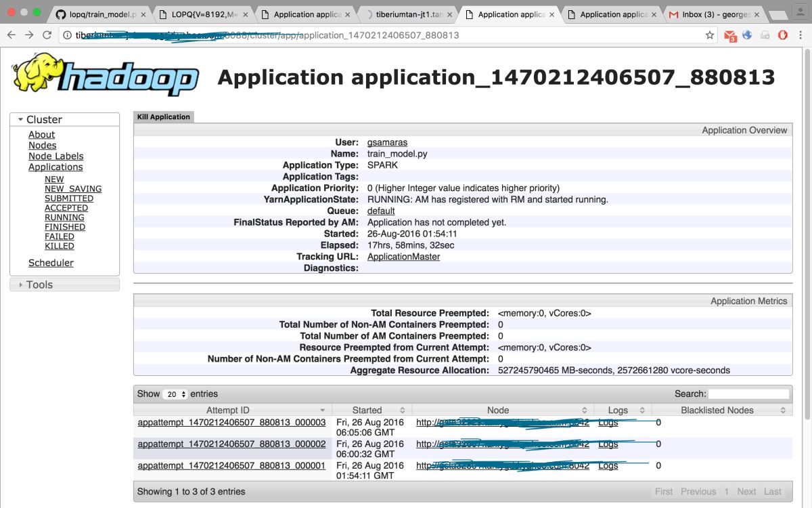Click the Kill Application tab
This screenshot has height=508, width=812.
tap(163, 117)
